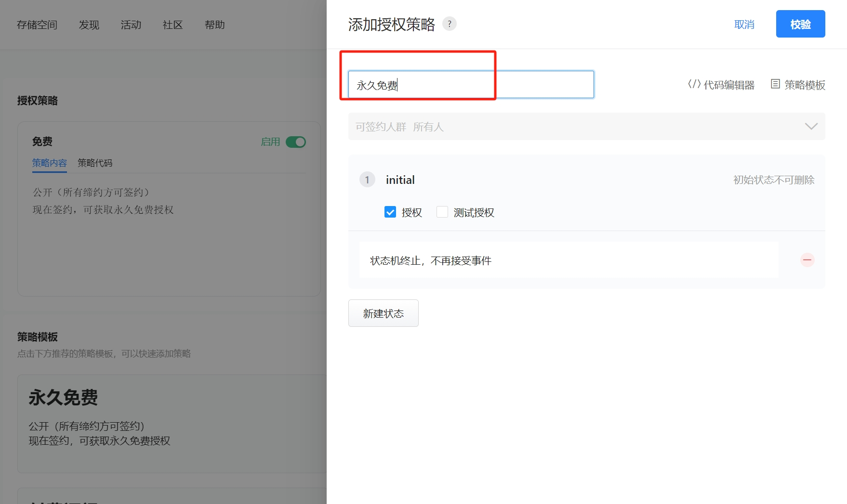Click the 初始状态不可删除 note
Screen dimensions: 847x504
(774, 180)
